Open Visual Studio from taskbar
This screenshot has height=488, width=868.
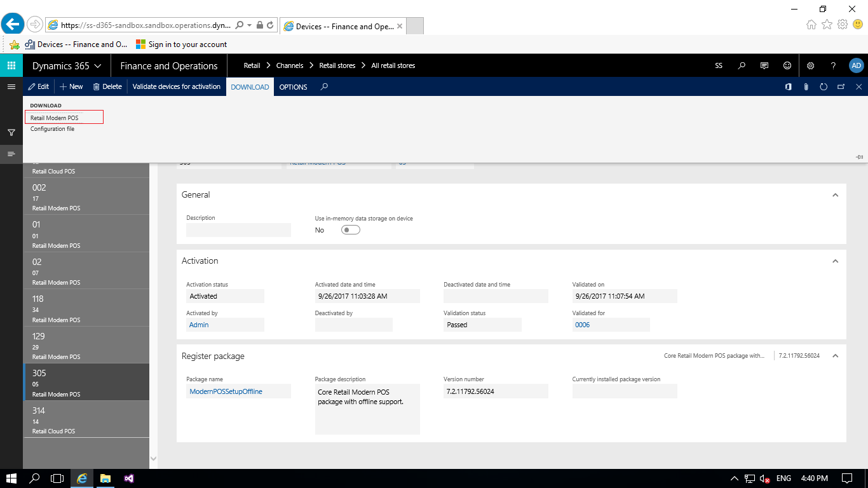[x=129, y=478]
